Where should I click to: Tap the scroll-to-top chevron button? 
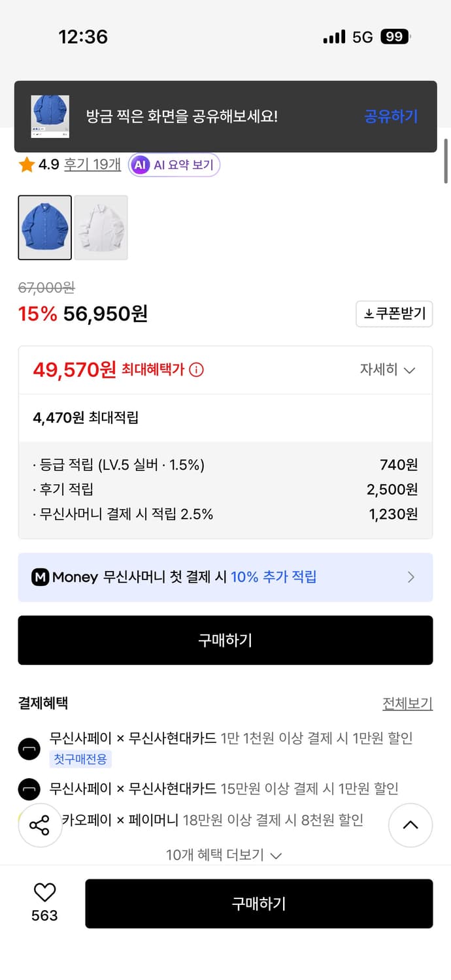(410, 825)
